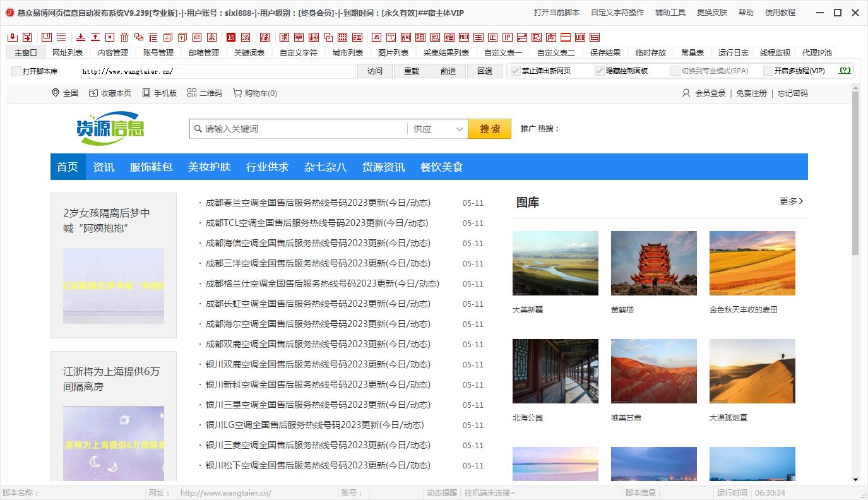
Task: Click the IP toolbar icon
Action: click(507, 37)
